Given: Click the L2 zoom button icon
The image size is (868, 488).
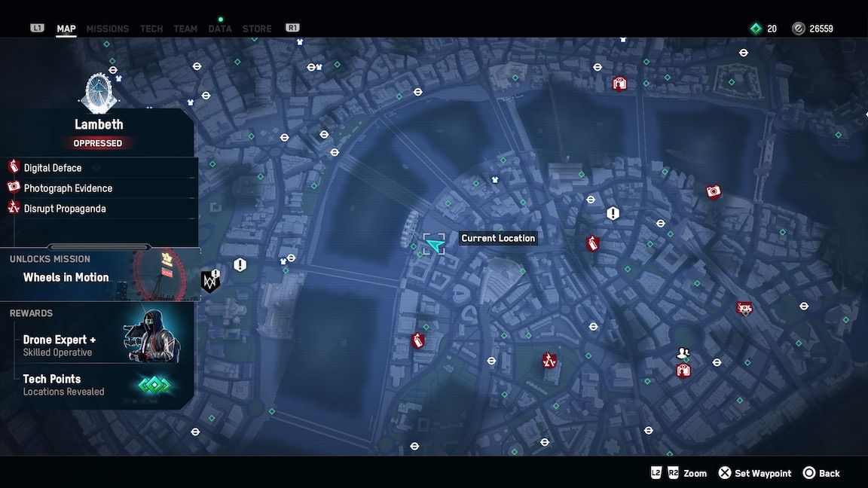Looking at the screenshot, I should point(656,472).
